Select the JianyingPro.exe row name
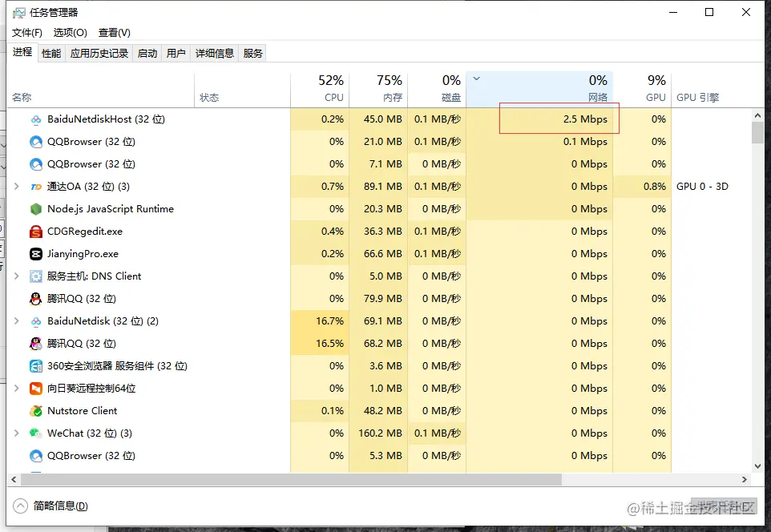 (83, 254)
